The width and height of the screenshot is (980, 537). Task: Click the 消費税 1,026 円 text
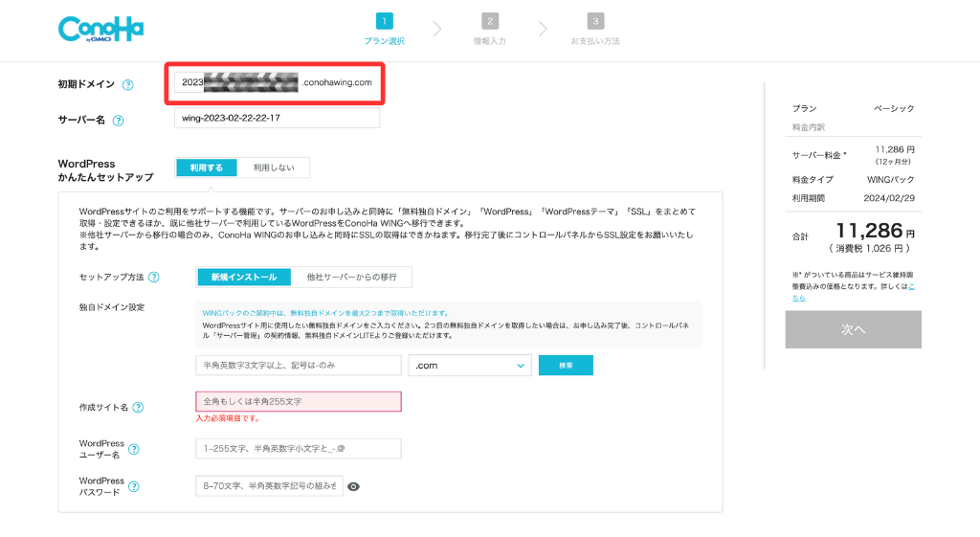[869, 249]
